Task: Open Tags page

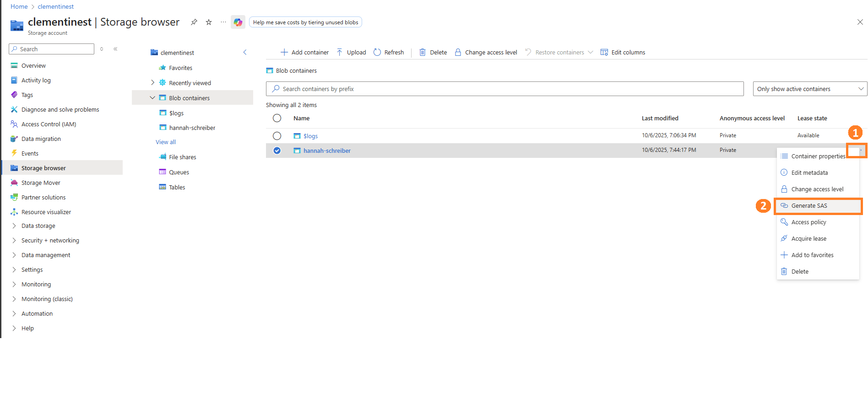Action: point(27,95)
